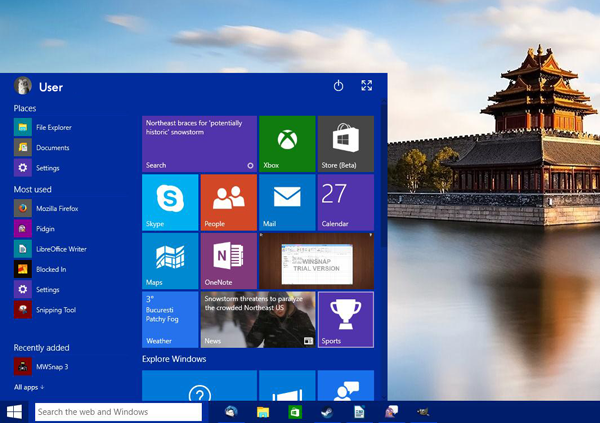Open the help question mark tile
Viewport: 600px width, 423px height.
tap(199, 385)
